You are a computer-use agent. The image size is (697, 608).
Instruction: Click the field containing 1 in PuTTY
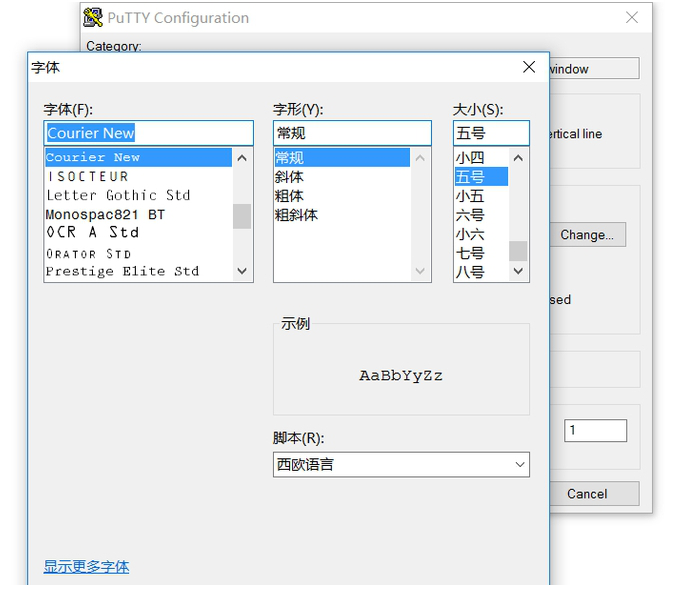(x=595, y=430)
